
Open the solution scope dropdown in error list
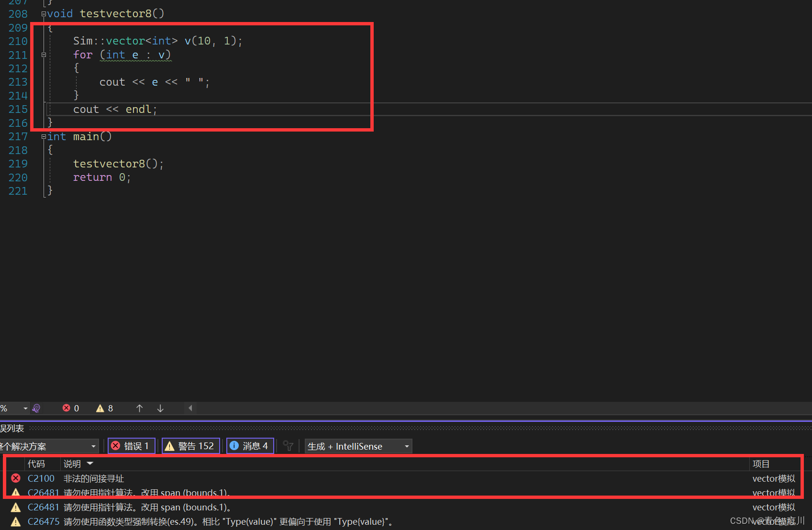pyautogui.click(x=49, y=446)
